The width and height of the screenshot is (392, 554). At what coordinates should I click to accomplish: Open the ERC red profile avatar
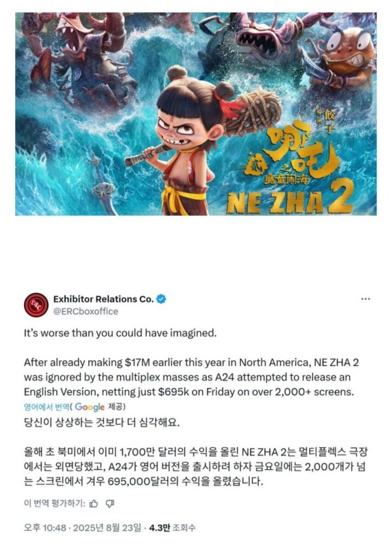[36, 305]
